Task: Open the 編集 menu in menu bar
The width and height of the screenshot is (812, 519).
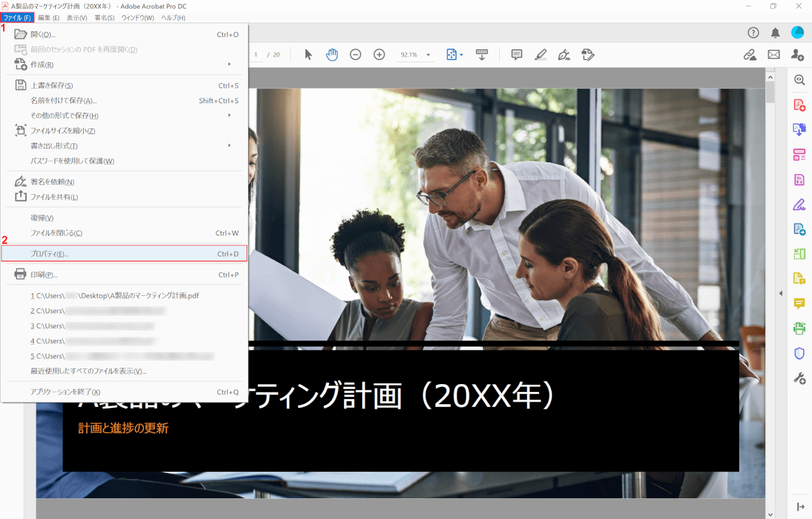Action: pos(48,18)
